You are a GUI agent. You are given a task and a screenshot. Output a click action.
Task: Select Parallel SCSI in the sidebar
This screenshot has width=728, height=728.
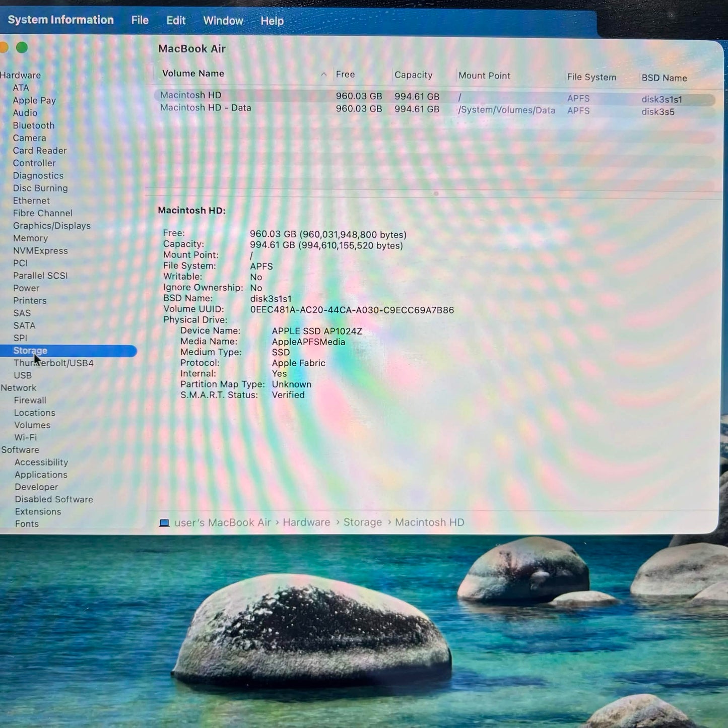(x=40, y=276)
